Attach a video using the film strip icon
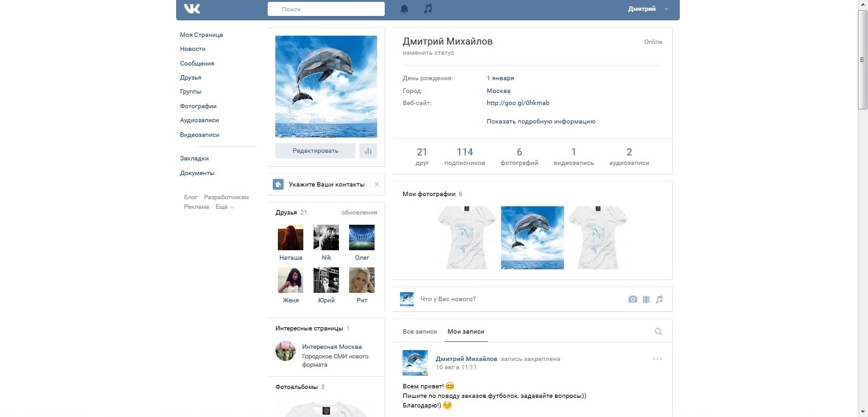 [x=646, y=299]
